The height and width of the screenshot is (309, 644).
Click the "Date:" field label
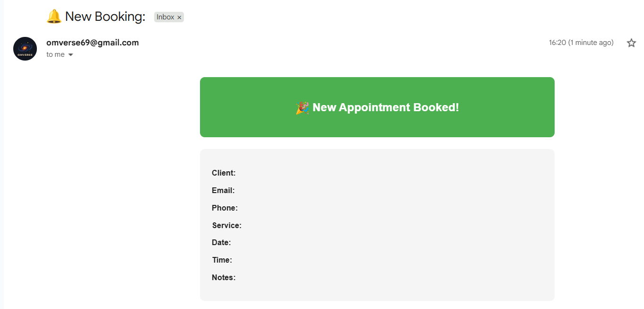[x=221, y=243]
